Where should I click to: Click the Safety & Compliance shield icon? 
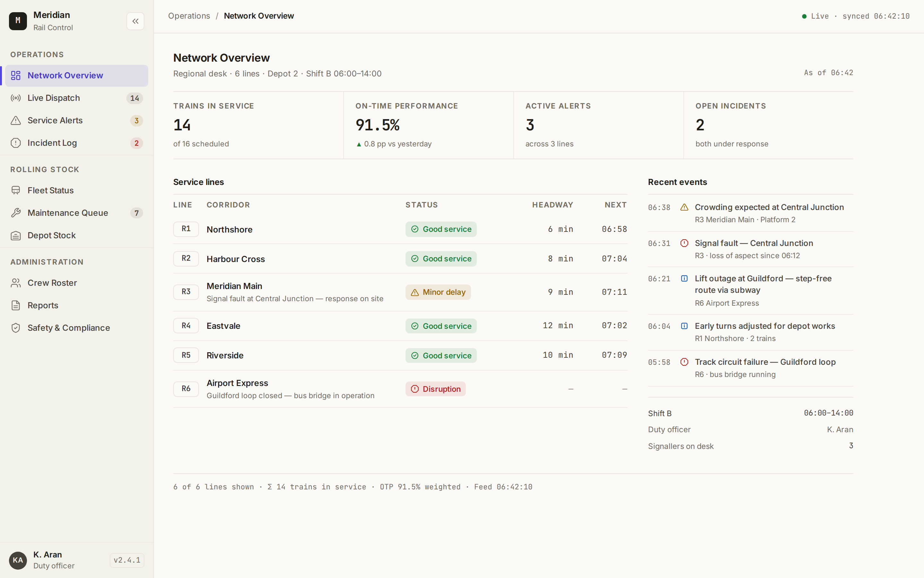tap(16, 328)
